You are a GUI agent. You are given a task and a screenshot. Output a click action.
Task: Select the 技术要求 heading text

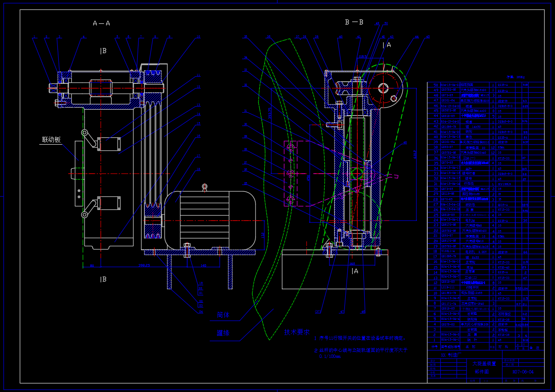pyautogui.click(x=296, y=332)
